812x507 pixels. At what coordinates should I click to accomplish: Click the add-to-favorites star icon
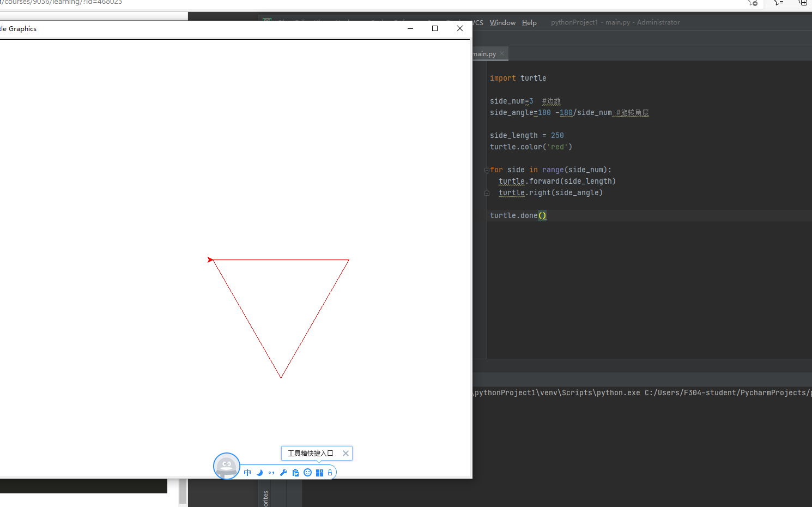(753, 3)
